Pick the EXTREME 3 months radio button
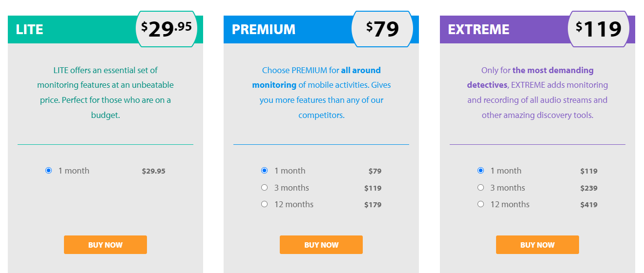 pyautogui.click(x=480, y=187)
